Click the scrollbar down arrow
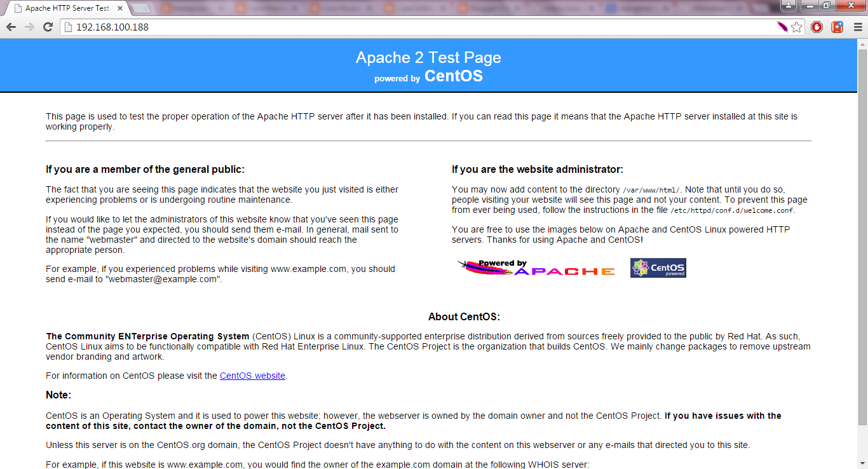 pyautogui.click(x=862, y=464)
